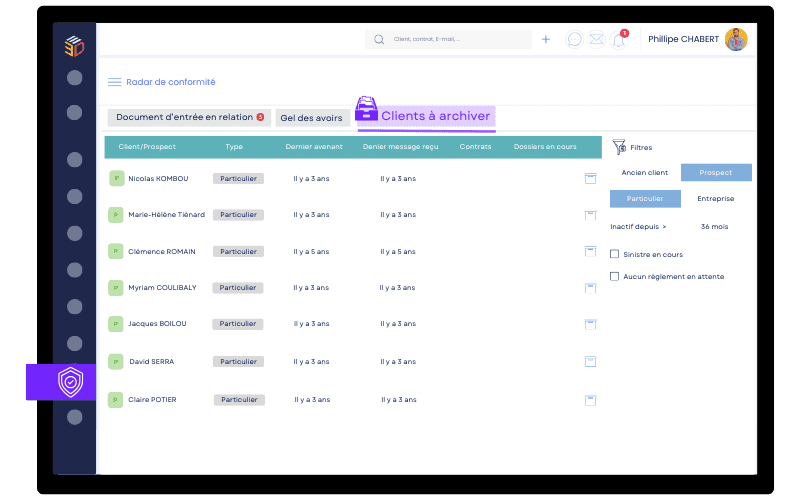This screenshot has width=800, height=500.
Task: Open client David SERRA
Action: click(152, 362)
